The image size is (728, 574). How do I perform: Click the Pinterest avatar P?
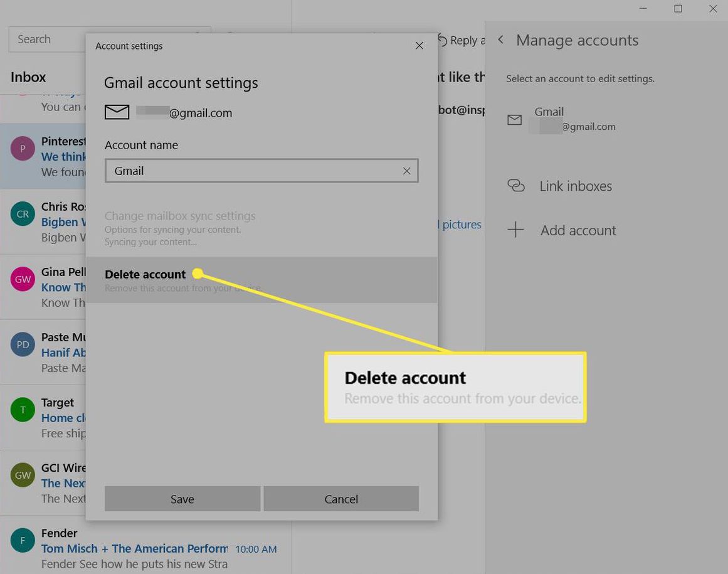point(23,149)
